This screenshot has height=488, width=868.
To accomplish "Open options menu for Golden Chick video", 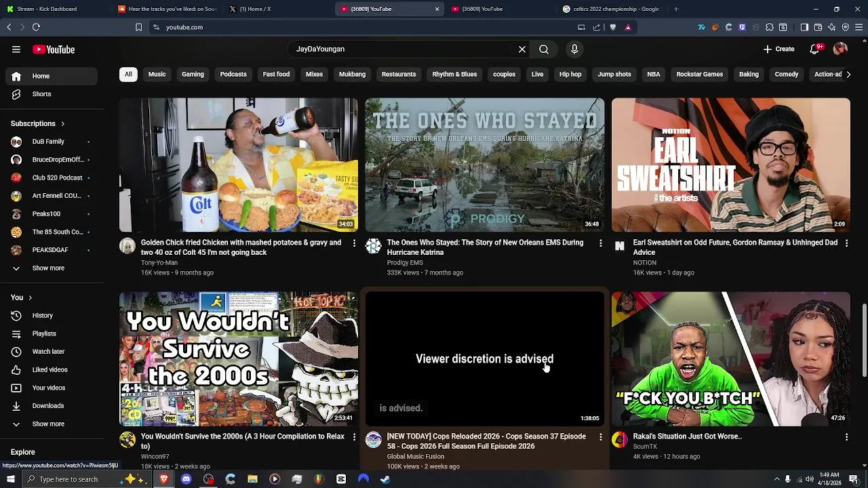I will pyautogui.click(x=354, y=243).
